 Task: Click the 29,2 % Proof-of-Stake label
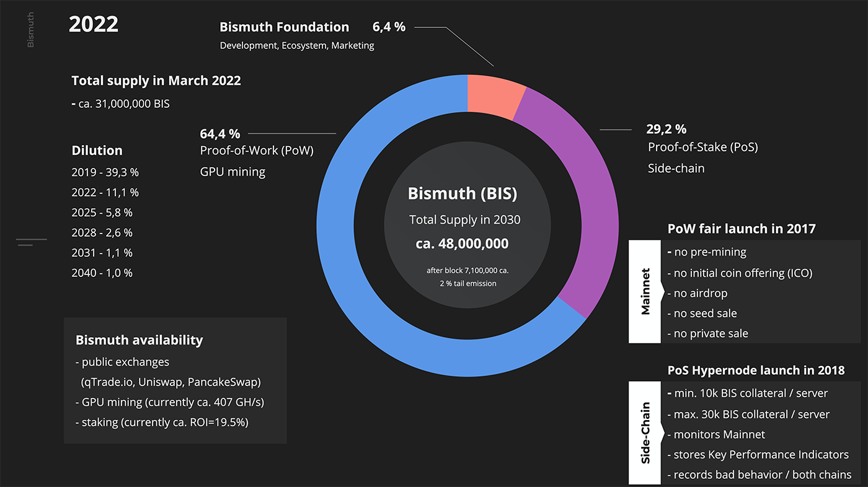point(666,129)
